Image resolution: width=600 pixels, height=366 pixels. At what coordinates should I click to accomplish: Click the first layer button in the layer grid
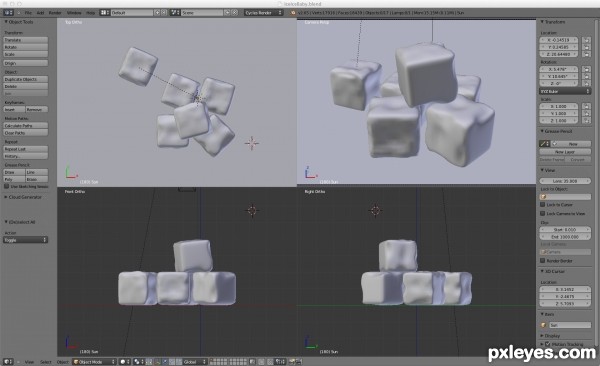[212, 359]
